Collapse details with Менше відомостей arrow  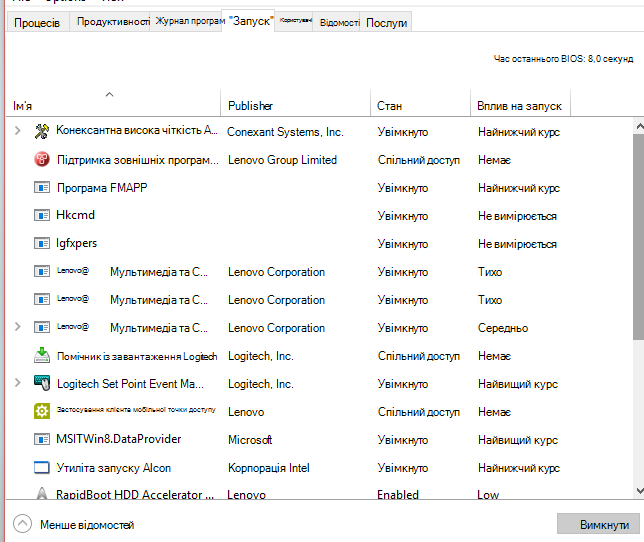(22, 524)
